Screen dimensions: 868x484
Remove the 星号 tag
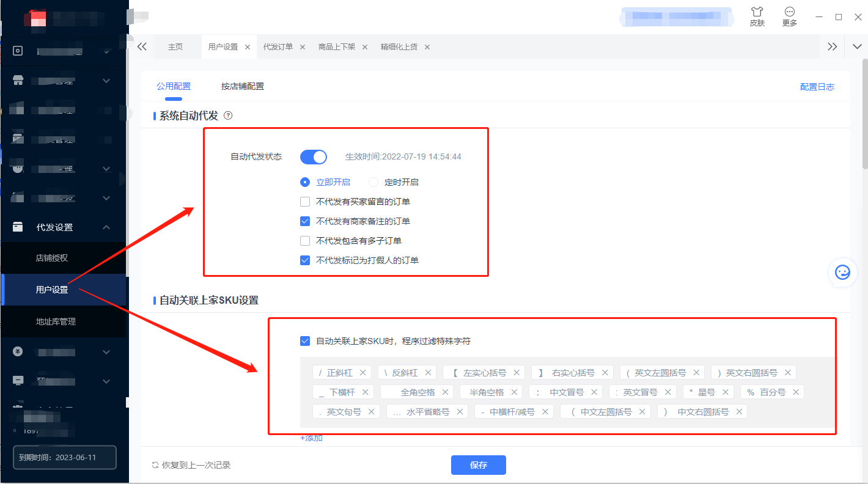click(725, 392)
